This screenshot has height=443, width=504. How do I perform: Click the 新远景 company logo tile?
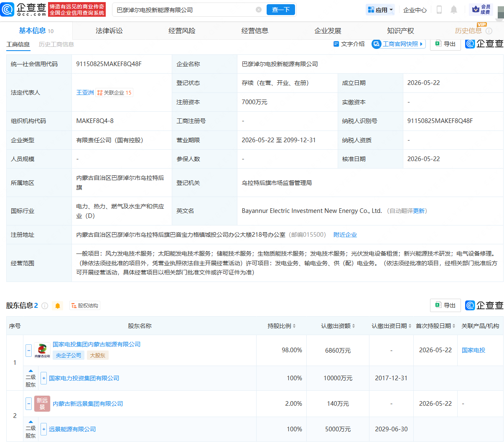(42, 404)
